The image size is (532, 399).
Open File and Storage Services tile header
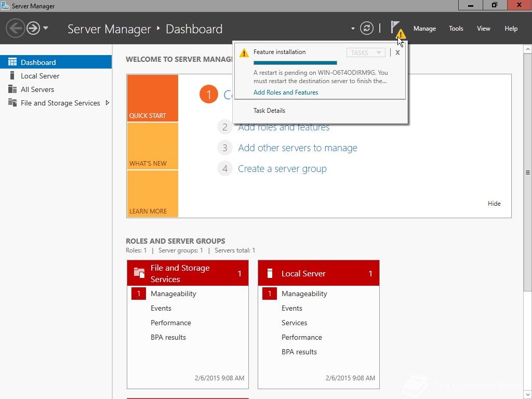click(188, 273)
